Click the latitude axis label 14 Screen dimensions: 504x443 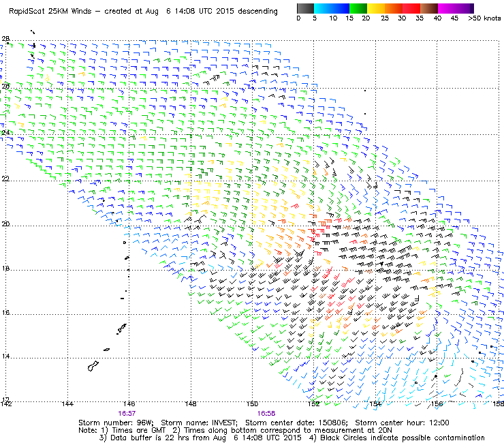[5, 356]
